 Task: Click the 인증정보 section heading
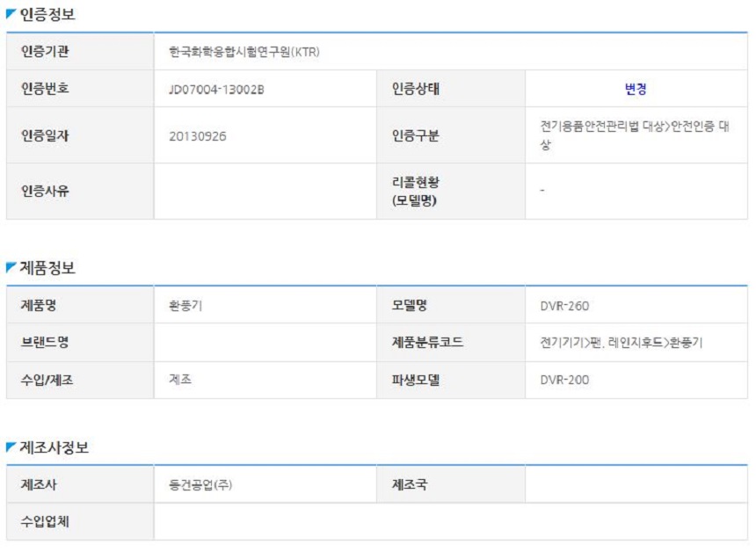click(x=47, y=14)
